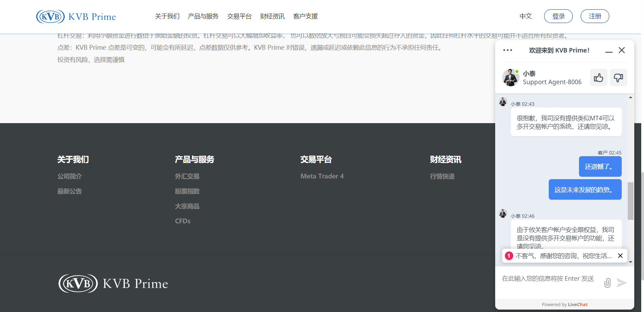The height and width of the screenshot is (312, 644).
Task: Click footer heading 产品与服务
Action: pos(194,159)
